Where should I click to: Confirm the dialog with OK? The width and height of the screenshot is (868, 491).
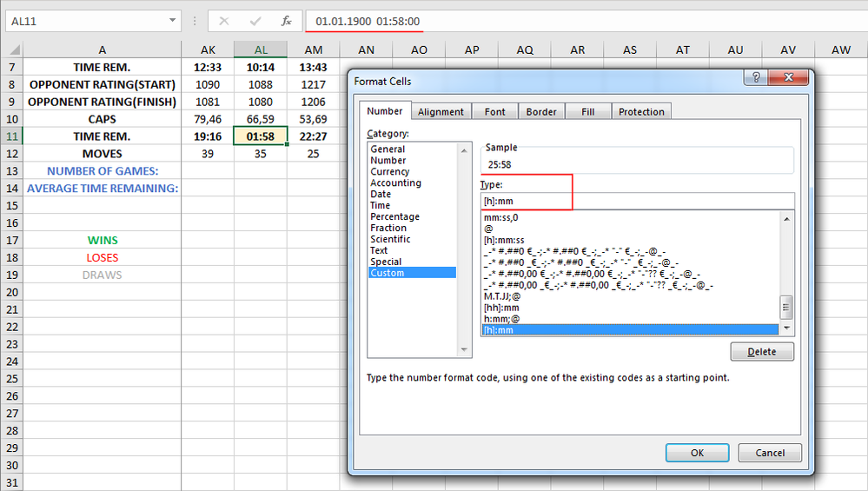[x=697, y=452]
